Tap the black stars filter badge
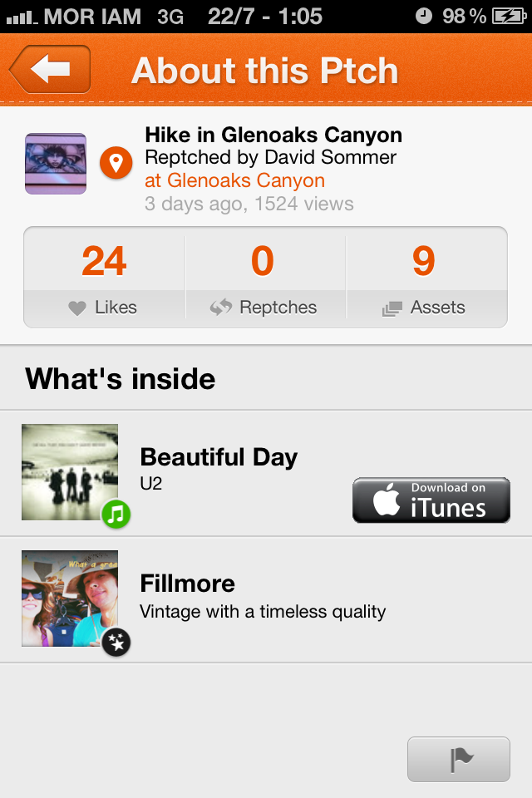This screenshot has width=532, height=798. point(116,642)
